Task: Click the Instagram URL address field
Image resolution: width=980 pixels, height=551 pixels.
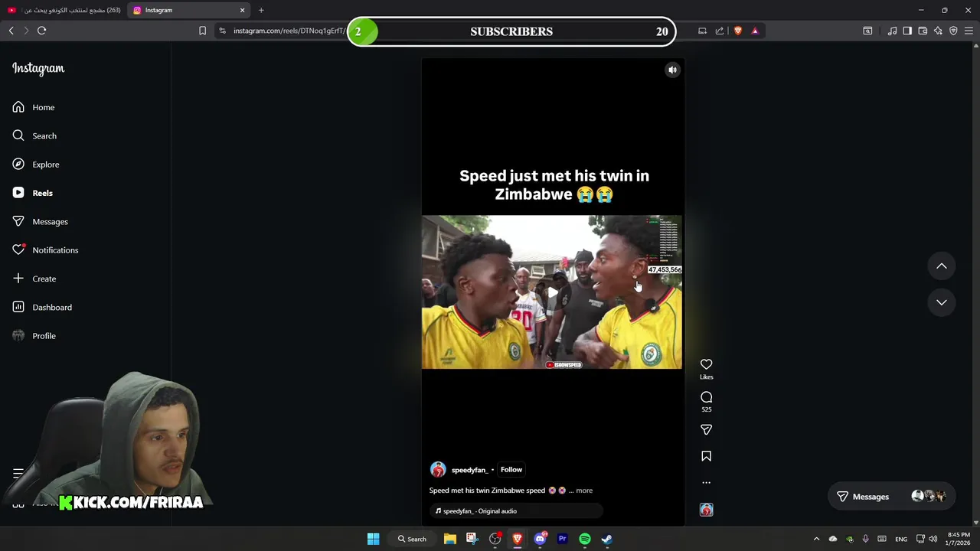Action: 289,31
